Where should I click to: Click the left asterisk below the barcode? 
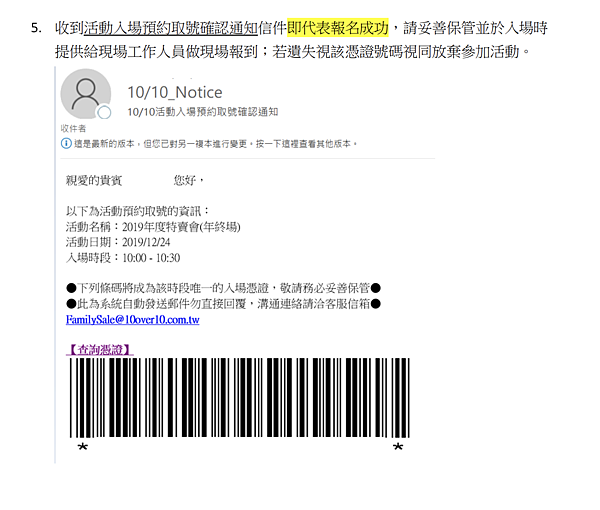tap(83, 447)
